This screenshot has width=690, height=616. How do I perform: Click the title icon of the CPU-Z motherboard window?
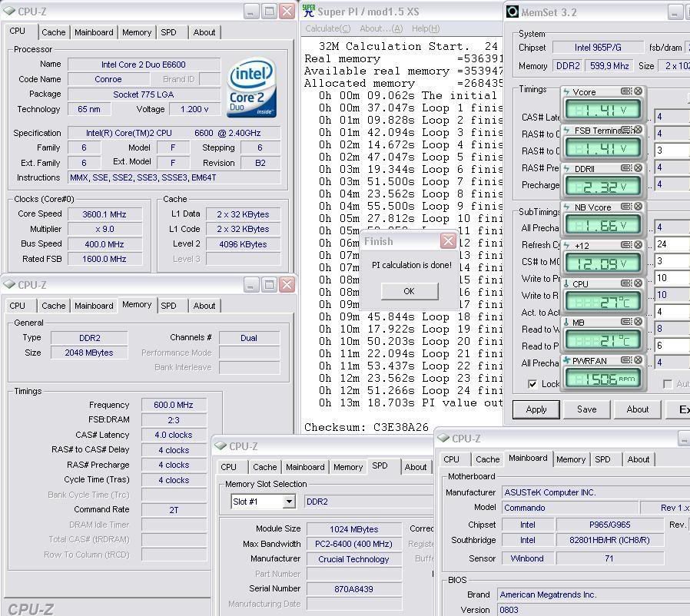pyautogui.click(x=443, y=439)
